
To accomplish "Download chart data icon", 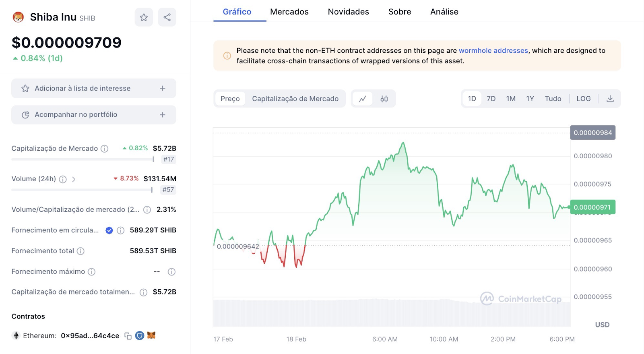I will point(610,99).
